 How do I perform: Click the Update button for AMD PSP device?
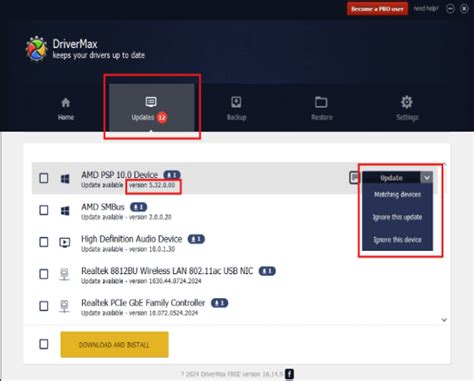391,178
